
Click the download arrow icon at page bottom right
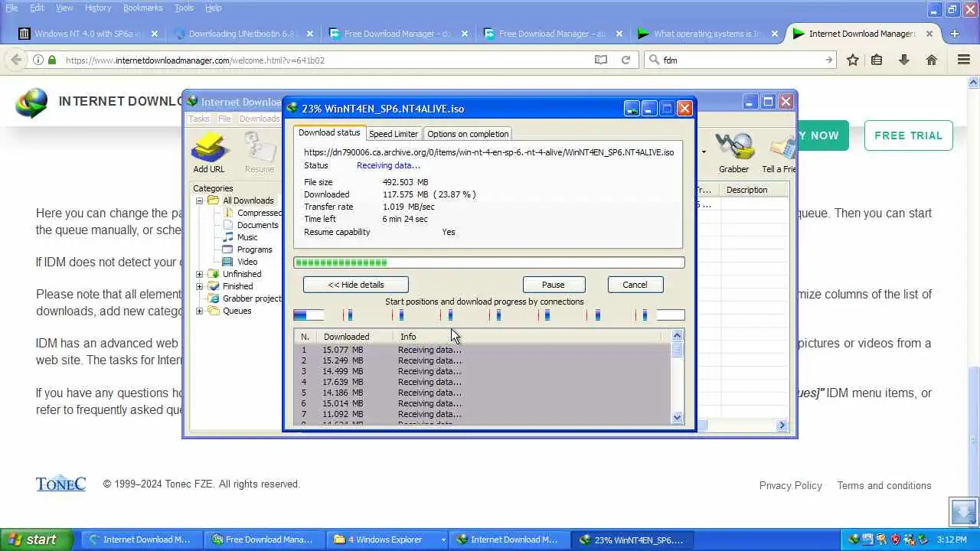[x=963, y=511]
